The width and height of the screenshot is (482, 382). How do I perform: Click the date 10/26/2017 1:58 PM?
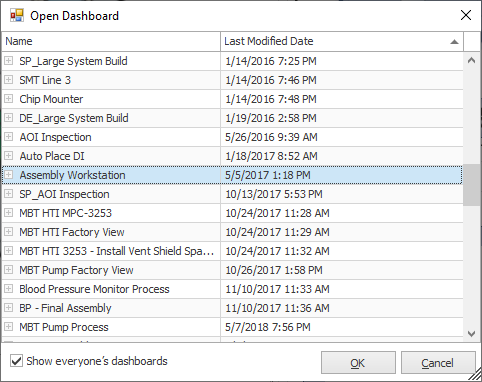click(x=274, y=270)
